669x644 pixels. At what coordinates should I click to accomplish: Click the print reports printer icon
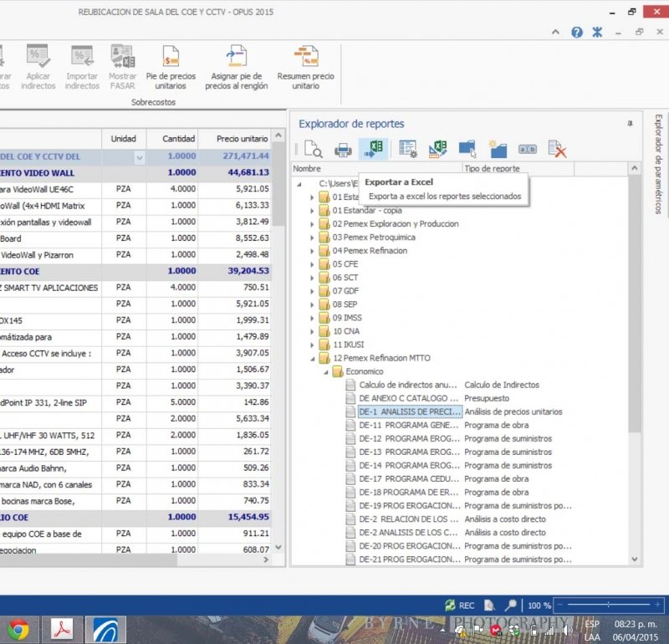pos(342,150)
